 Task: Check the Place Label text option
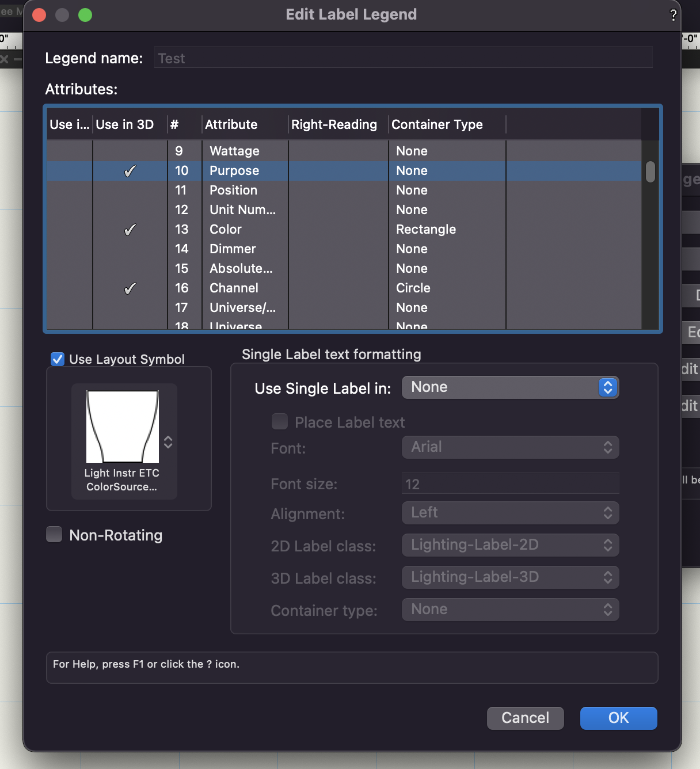tap(279, 421)
